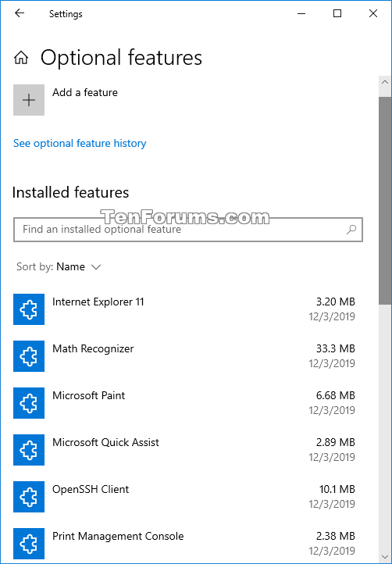This screenshot has width=392, height=564.
Task: Open See optional feature history link
Action: (80, 143)
